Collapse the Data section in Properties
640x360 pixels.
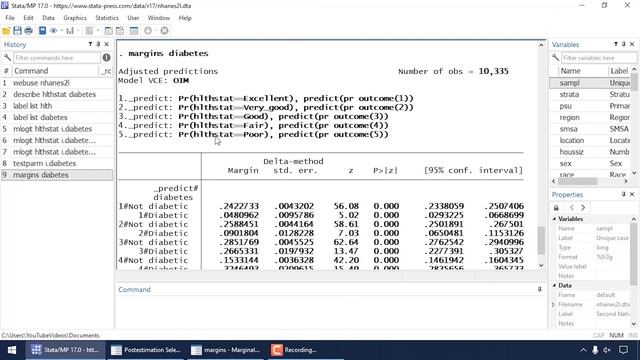point(554,285)
